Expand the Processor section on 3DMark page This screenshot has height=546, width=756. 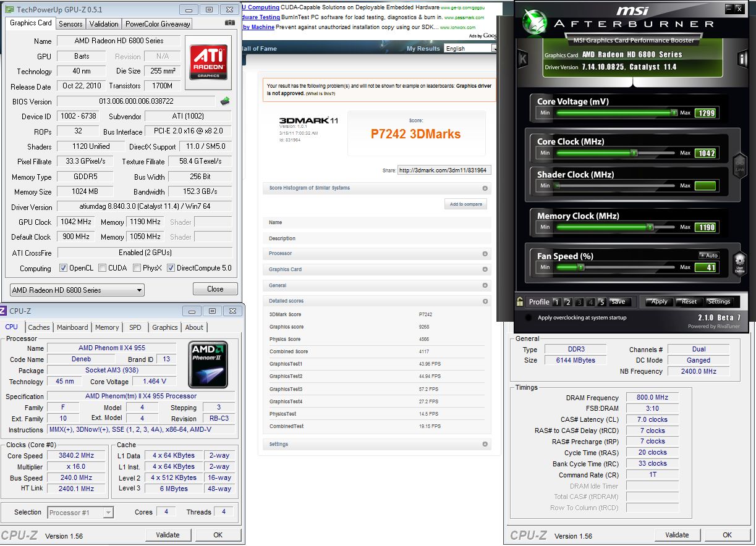tap(377, 253)
